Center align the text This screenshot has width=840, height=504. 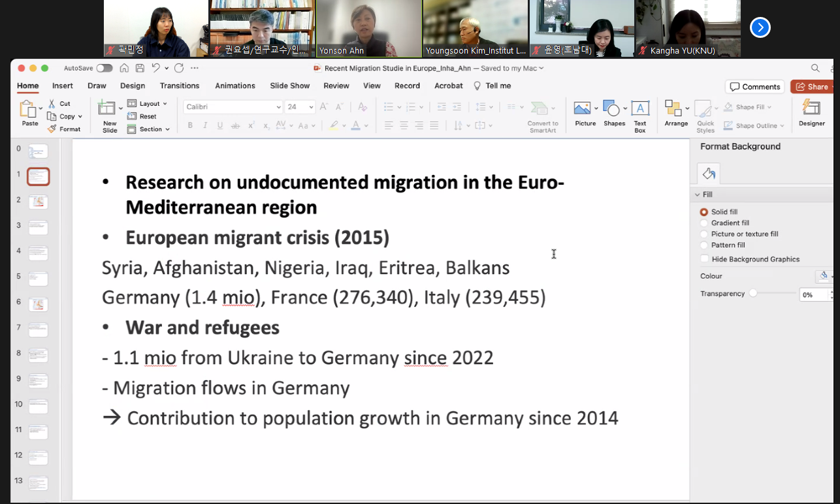[404, 125]
